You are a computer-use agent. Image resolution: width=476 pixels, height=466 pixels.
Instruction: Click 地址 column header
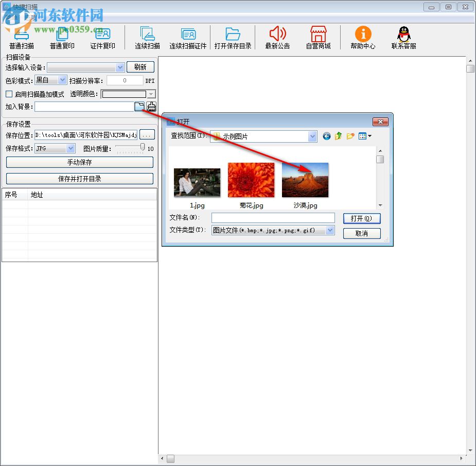tap(92, 195)
